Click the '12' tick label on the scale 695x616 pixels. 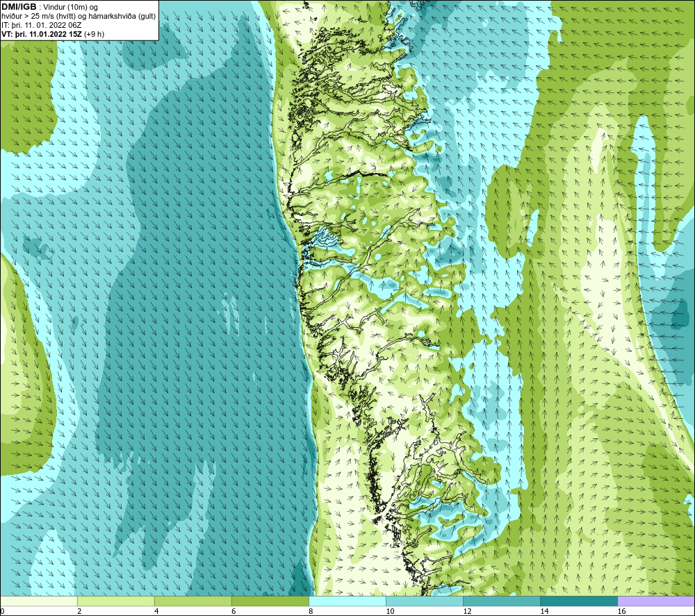click(467, 611)
